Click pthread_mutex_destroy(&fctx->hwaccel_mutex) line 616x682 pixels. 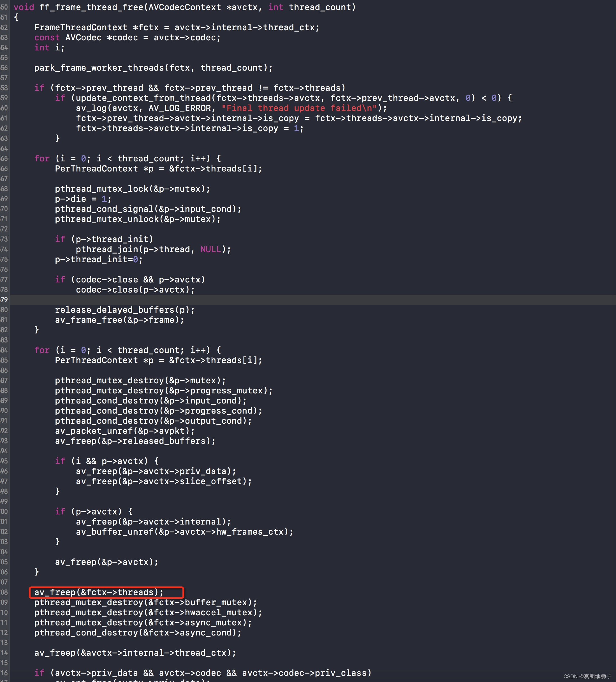pyautogui.click(x=148, y=613)
